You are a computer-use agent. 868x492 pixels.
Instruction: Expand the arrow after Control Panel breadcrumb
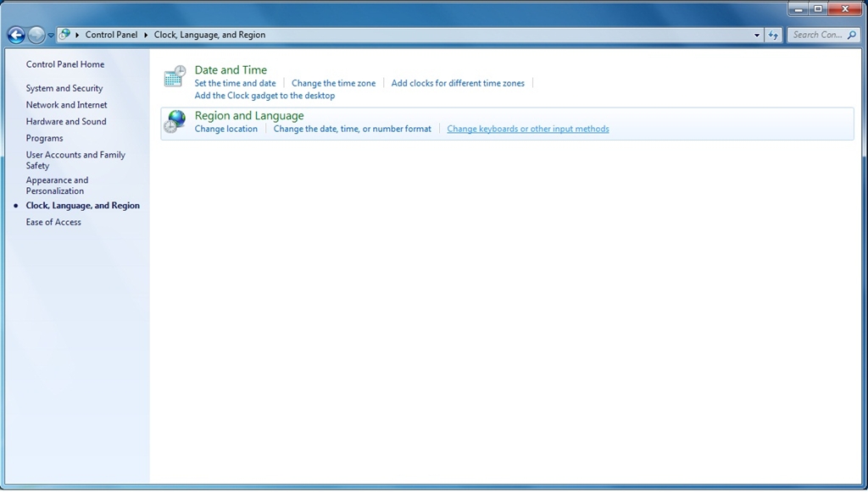tap(146, 35)
